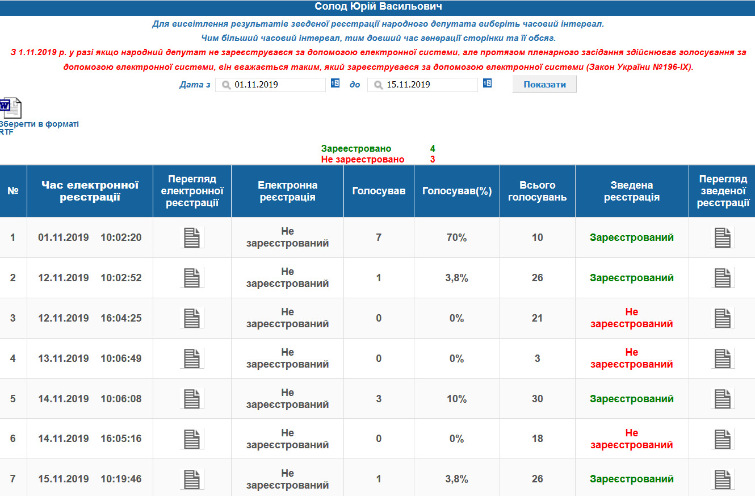Click 'Зберегти в форматі RTF' link
This screenshot has height=496, width=755.
tap(38, 127)
